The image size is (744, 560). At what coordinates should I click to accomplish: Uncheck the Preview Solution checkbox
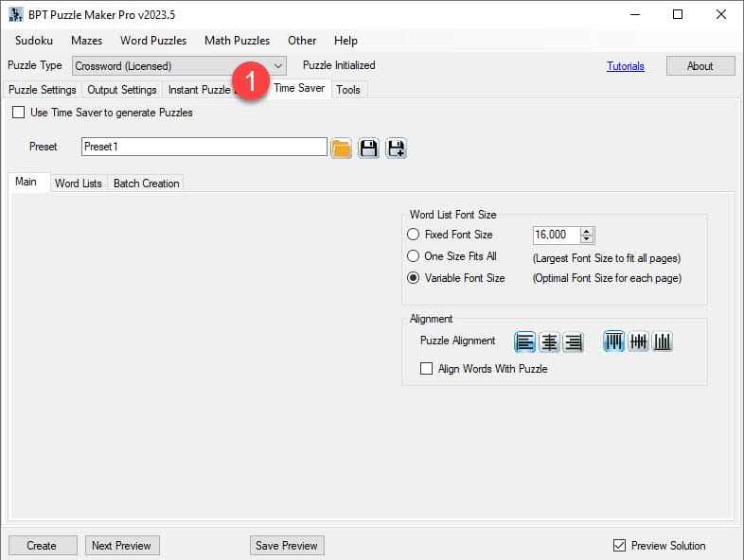[x=620, y=546]
